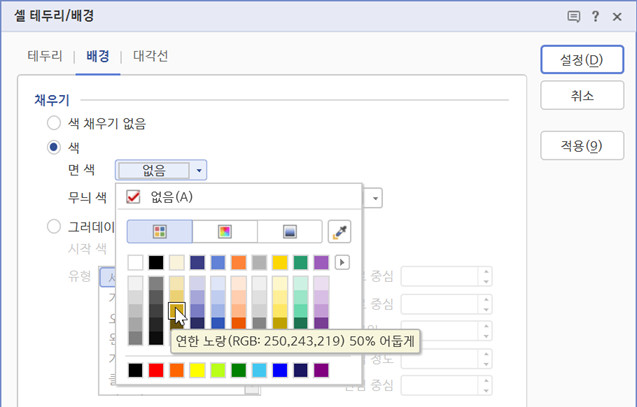Screen dimensions: 637x407
Task: Expand the 면 색 dropdown arrow
Action: (x=199, y=170)
